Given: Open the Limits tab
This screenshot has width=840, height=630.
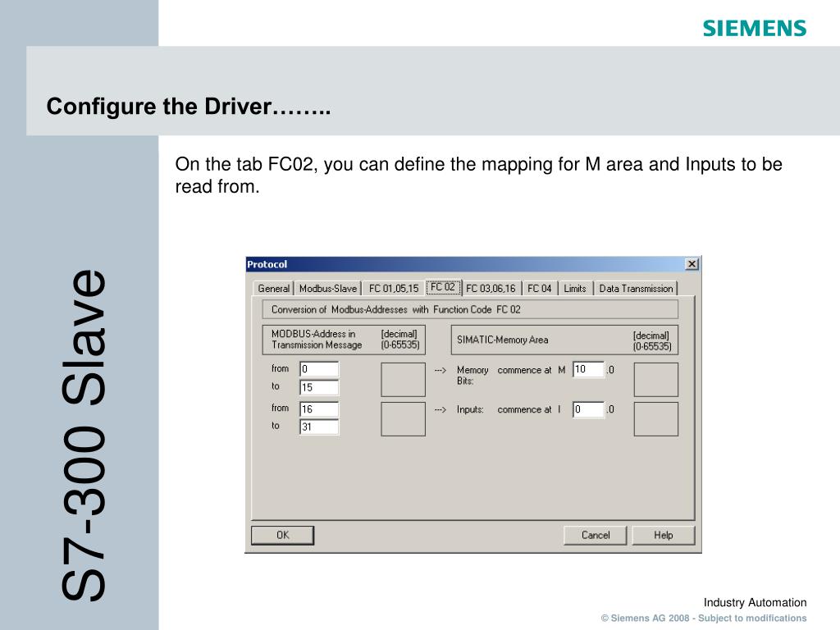Looking at the screenshot, I should [x=575, y=288].
